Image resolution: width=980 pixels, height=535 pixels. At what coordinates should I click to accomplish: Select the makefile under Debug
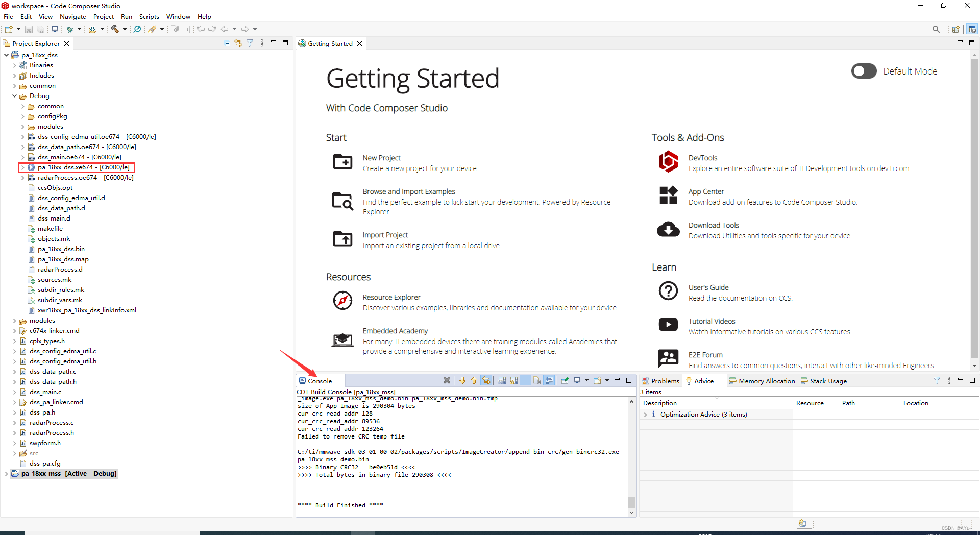(x=50, y=228)
